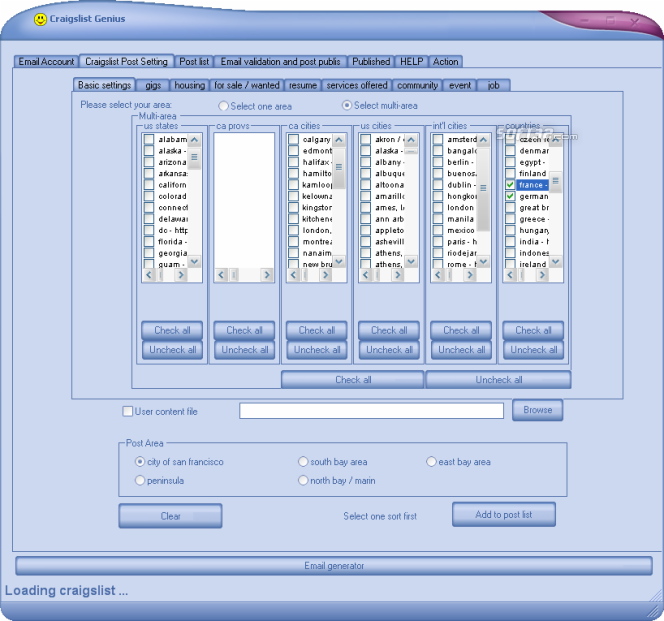Select city of san francisco radio button

click(140, 461)
